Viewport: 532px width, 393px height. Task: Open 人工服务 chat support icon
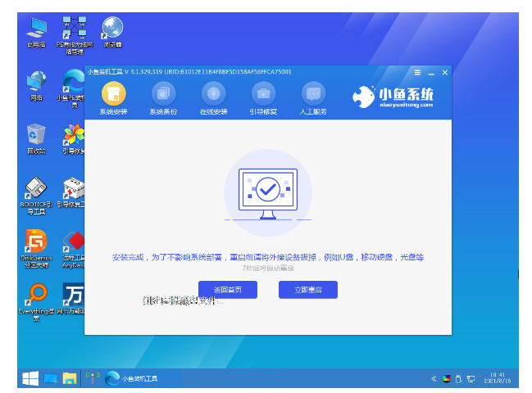(313, 94)
